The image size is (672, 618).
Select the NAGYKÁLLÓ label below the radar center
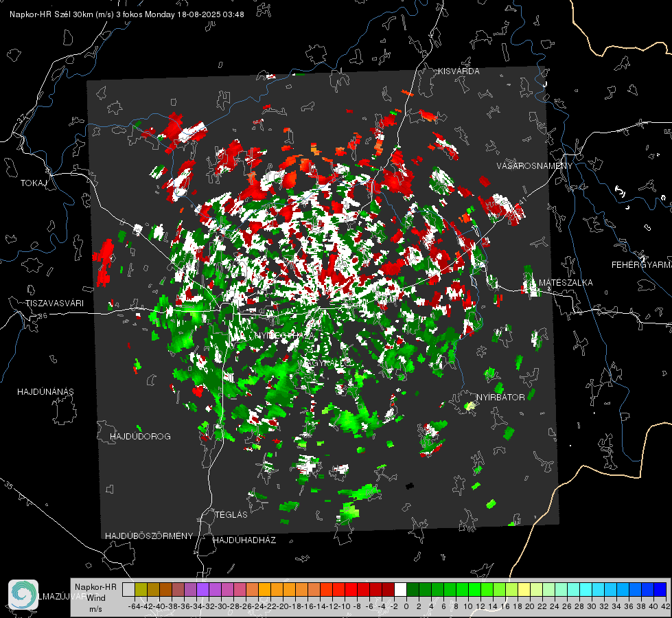click(327, 363)
